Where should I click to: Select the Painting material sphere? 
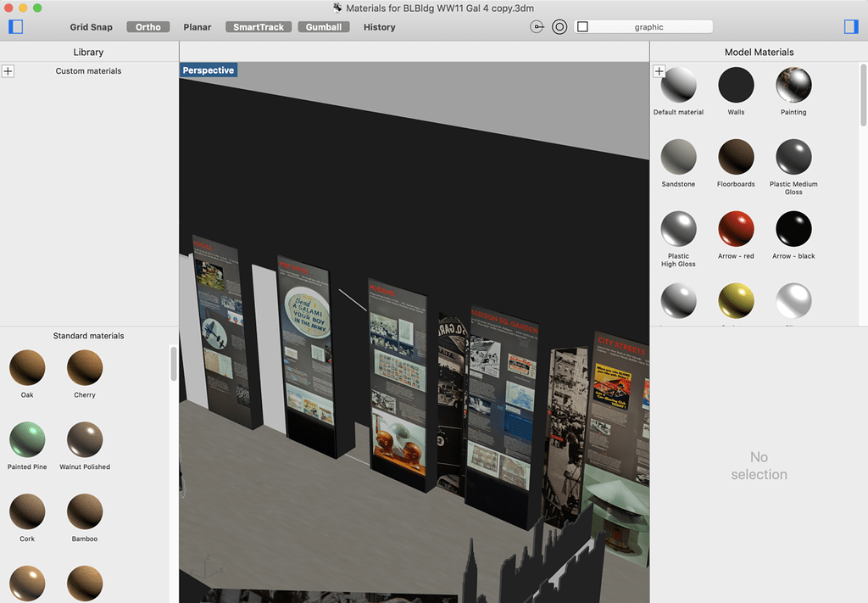pyautogui.click(x=793, y=85)
